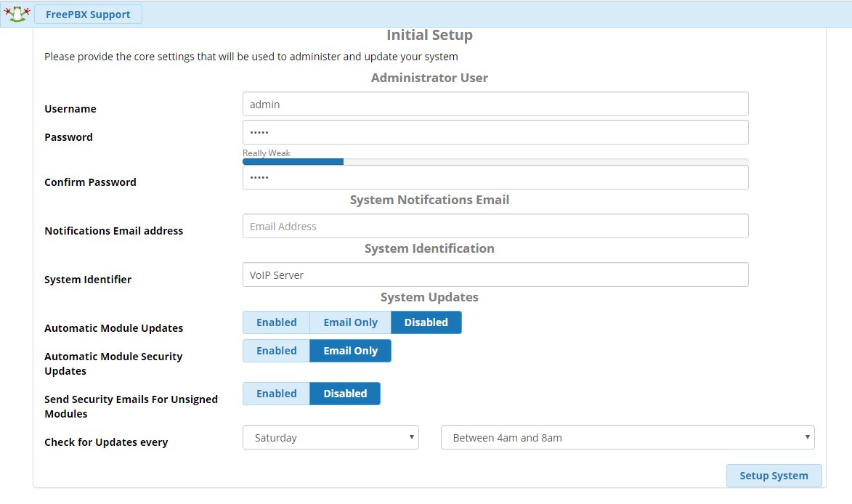Click the Confirm Password field
Screen dimensions: 852x504
pos(495,177)
